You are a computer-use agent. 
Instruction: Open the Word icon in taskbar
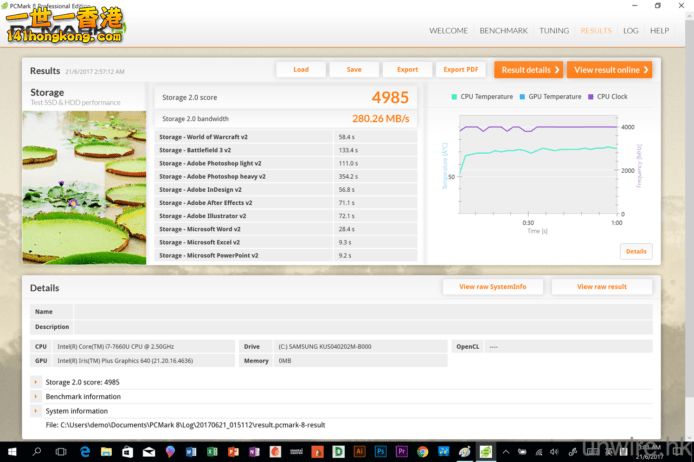tap(191, 452)
